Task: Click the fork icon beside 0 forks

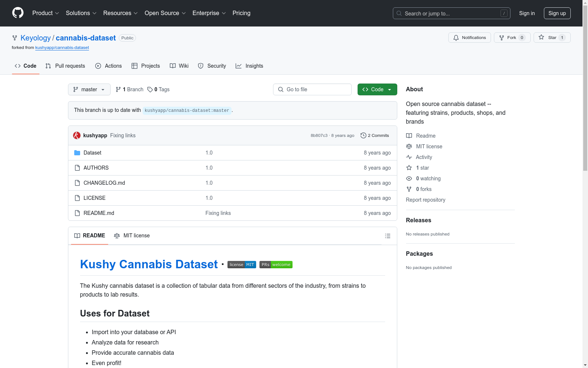Action: tap(409, 189)
